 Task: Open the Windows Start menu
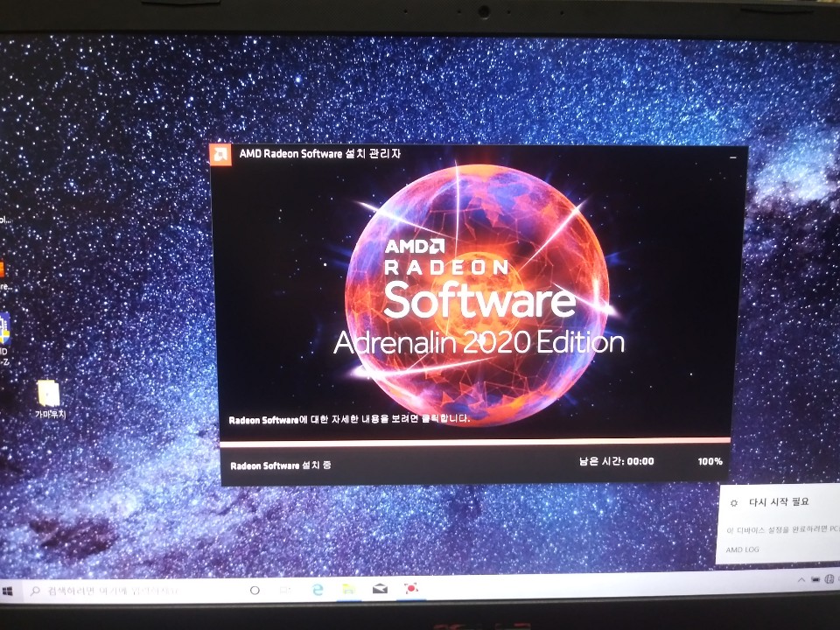[8, 591]
